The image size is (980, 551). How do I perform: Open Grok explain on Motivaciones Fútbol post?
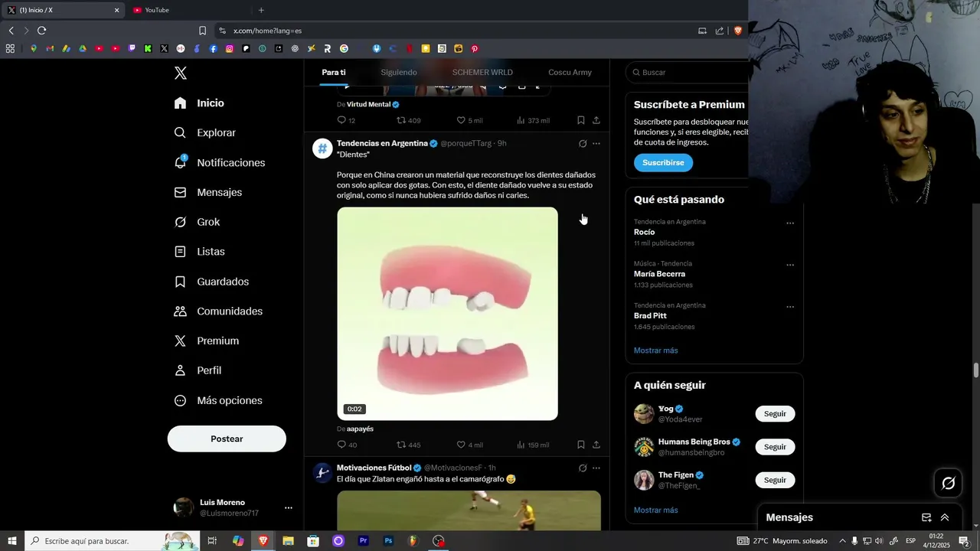point(583,468)
